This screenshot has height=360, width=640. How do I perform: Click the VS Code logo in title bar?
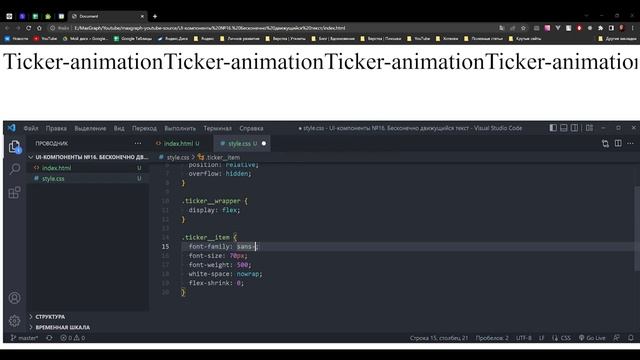(11, 128)
